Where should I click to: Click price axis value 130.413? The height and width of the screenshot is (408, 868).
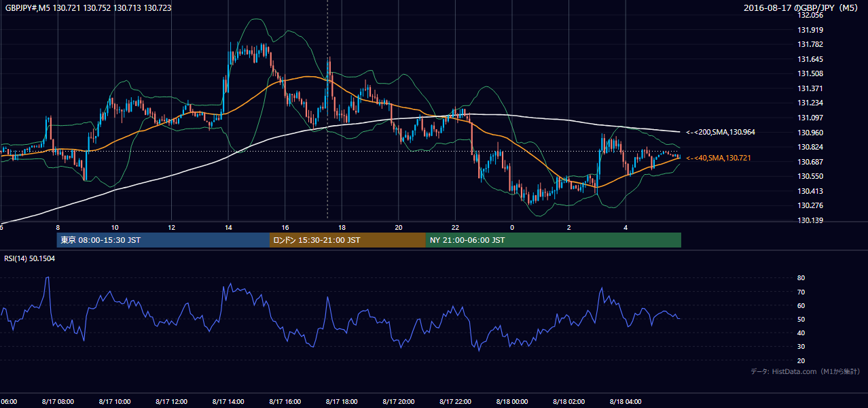(x=811, y=191)
